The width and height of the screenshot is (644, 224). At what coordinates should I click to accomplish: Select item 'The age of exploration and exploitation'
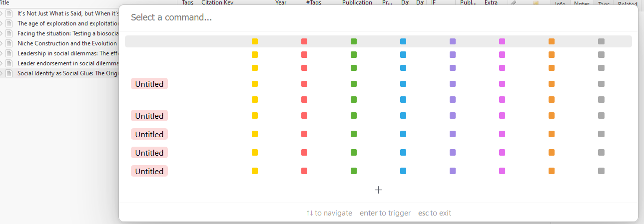point(68,23)
